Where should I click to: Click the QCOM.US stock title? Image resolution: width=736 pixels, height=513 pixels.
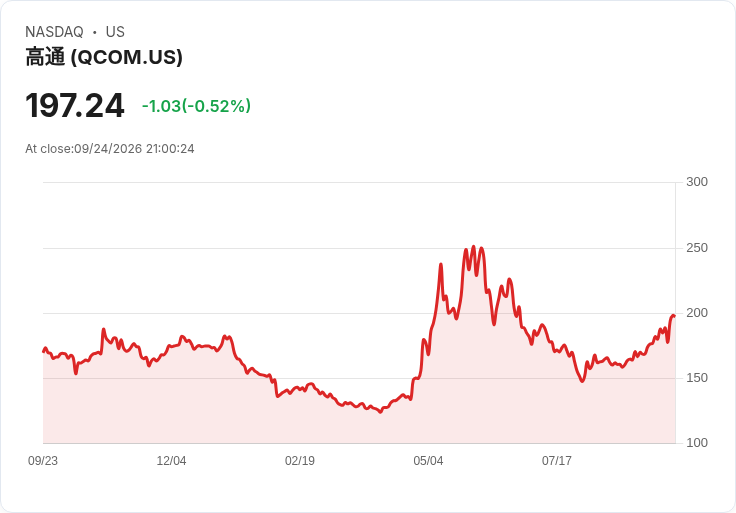[x=104, y=57]
